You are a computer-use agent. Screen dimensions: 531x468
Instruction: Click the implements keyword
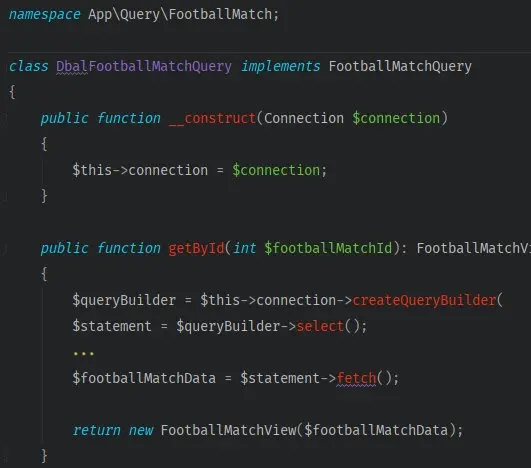tap(280, 66)
